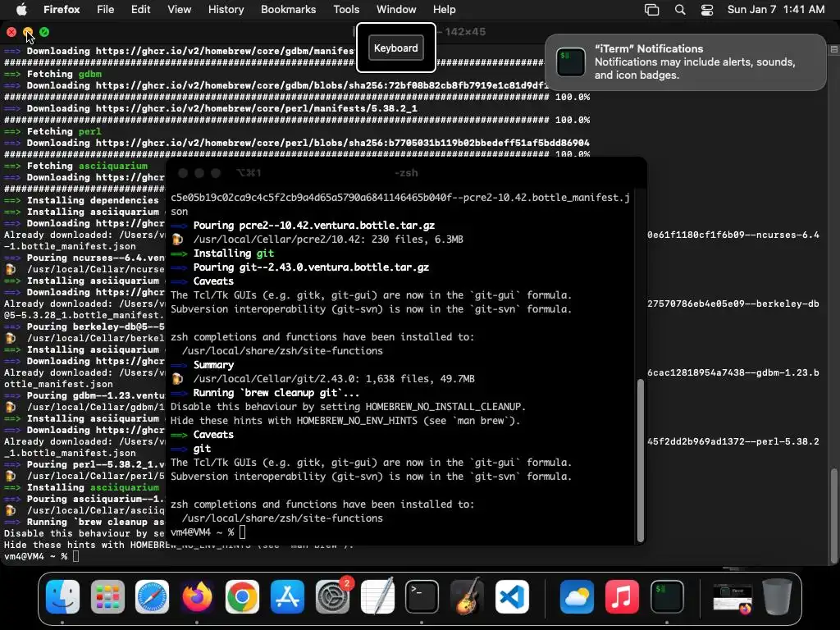Open the Trash in the dock

778,596
